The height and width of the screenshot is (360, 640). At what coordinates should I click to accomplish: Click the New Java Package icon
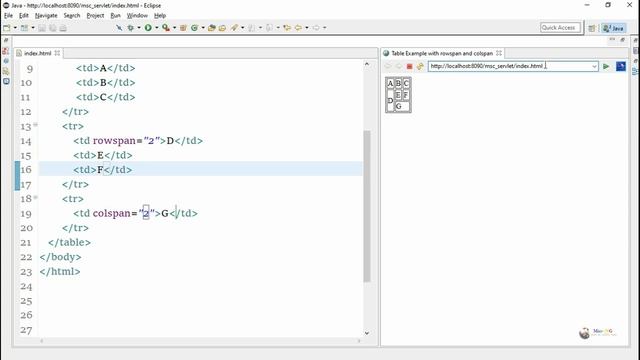pos(183,28)
